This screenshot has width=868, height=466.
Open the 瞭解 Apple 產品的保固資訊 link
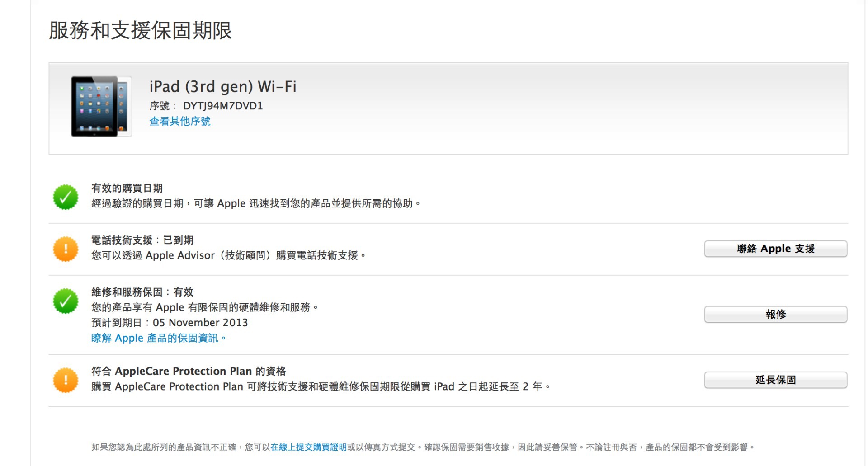[158, 338]
